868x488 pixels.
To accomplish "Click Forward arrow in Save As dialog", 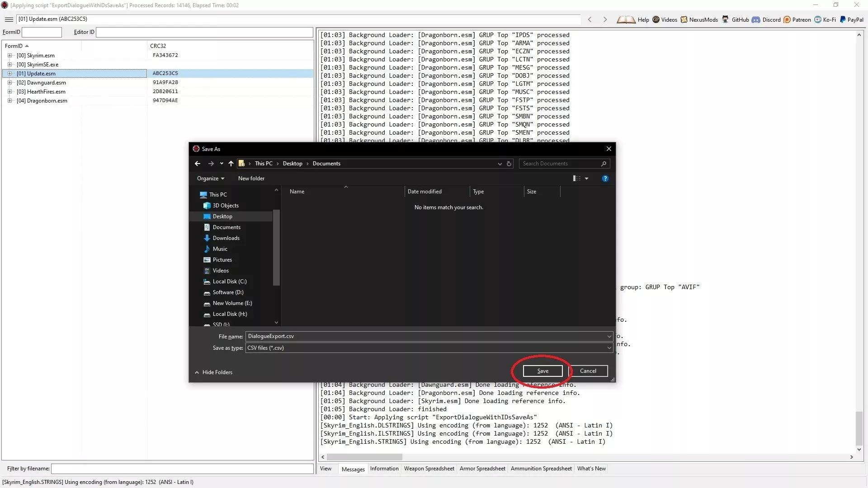I will click(x=211, y=164).
